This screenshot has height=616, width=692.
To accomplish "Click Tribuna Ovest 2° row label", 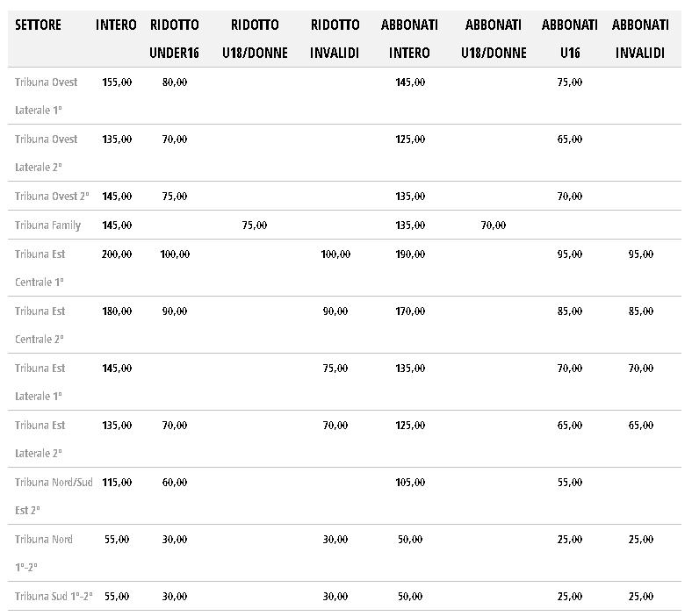I will (52, 197).
